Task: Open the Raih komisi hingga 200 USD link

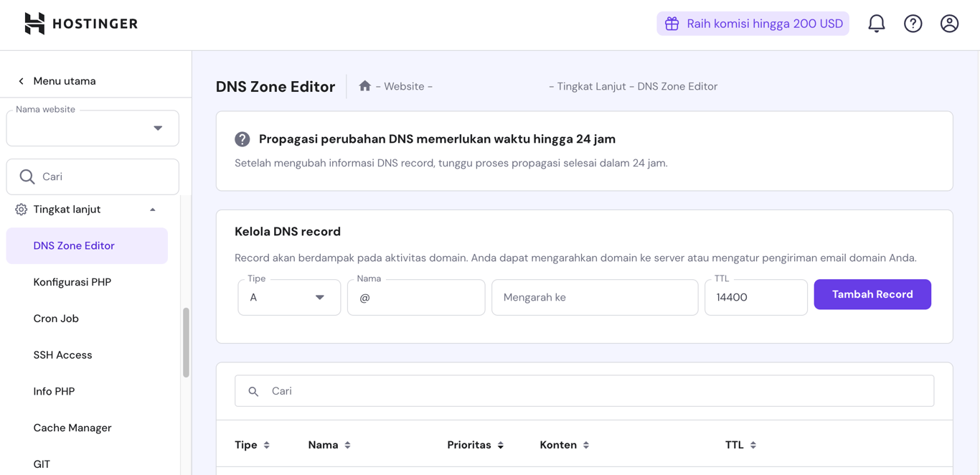Action: coord(763,23)
